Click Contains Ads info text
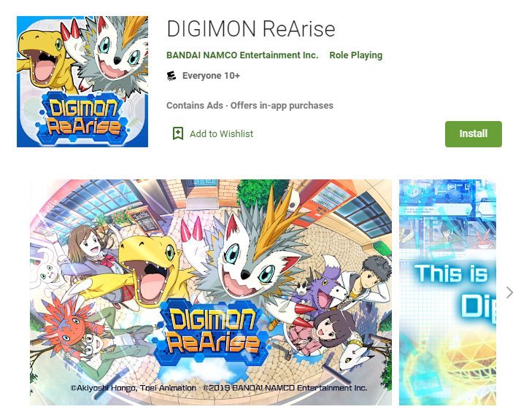Screen dimensions: 521x420 [x=195, y=106]
